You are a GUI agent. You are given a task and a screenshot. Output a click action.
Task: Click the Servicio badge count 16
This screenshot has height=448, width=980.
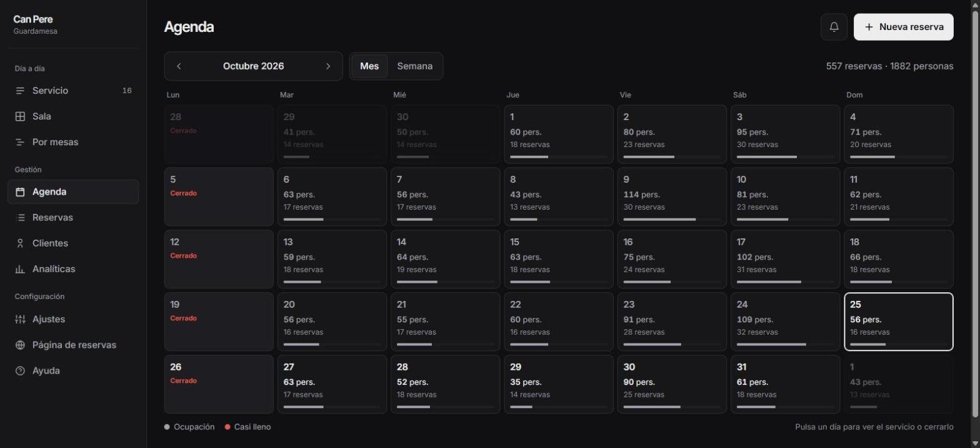(127, 91)
